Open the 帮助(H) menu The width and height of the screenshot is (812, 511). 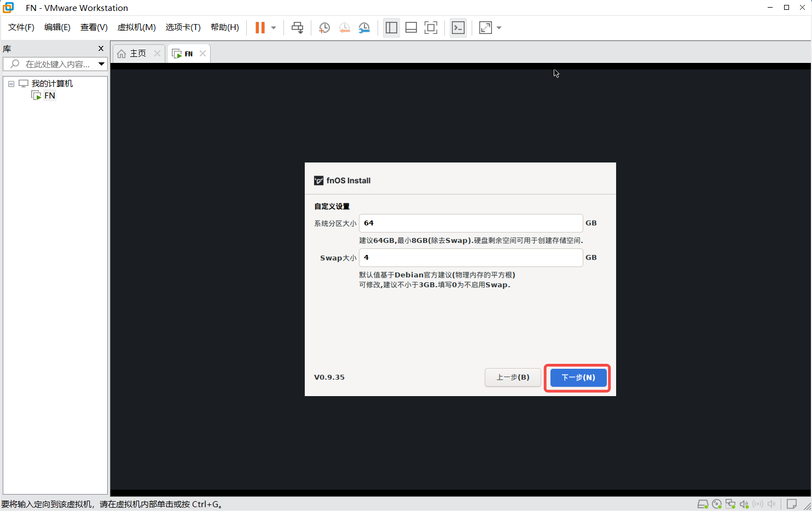pos(225,27)
